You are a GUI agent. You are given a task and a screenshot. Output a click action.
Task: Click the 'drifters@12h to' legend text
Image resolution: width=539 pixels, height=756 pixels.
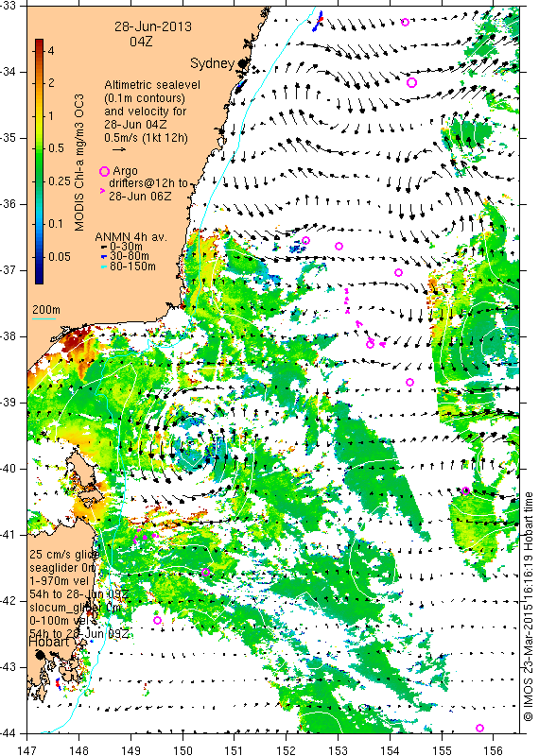pyautogui.click(x=148, y=183)
